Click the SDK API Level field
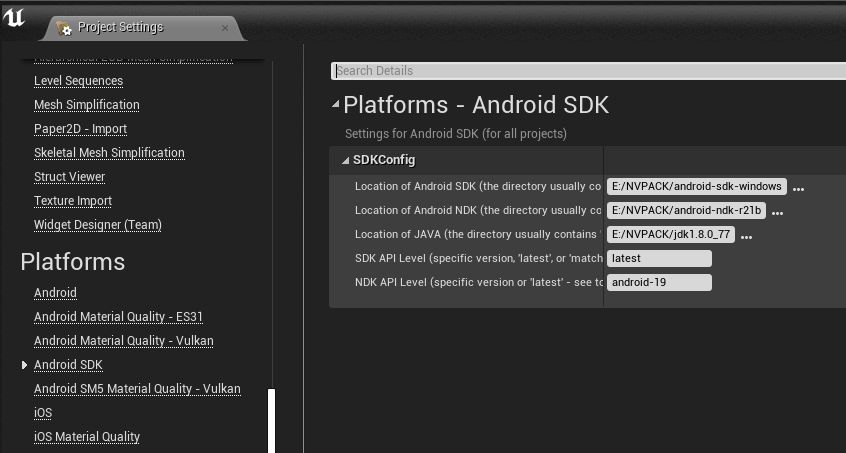The height and width of the screenshot is (453, 846). click(659, 258)
